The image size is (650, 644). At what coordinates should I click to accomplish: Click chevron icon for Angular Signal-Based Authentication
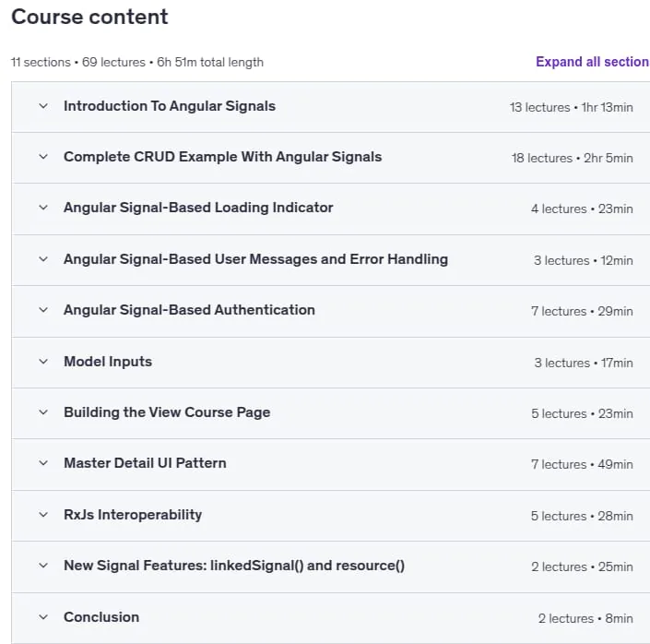pyautogui.click(x=43, y=310)
